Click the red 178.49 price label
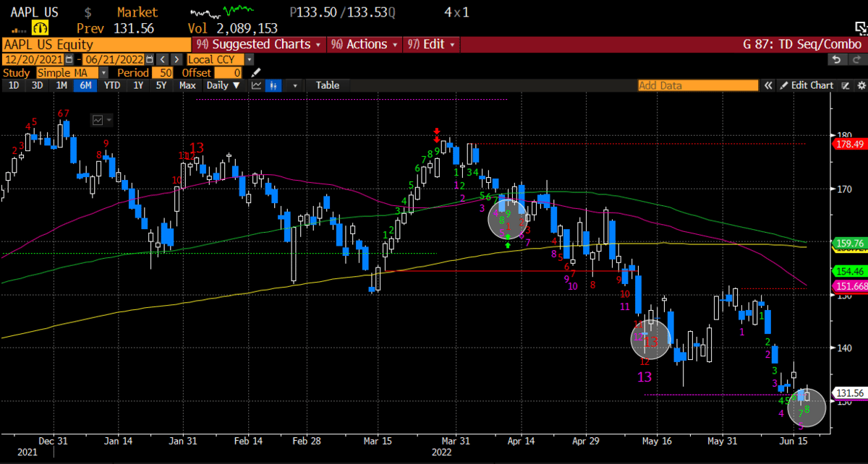868x464 pixels. 848,144
